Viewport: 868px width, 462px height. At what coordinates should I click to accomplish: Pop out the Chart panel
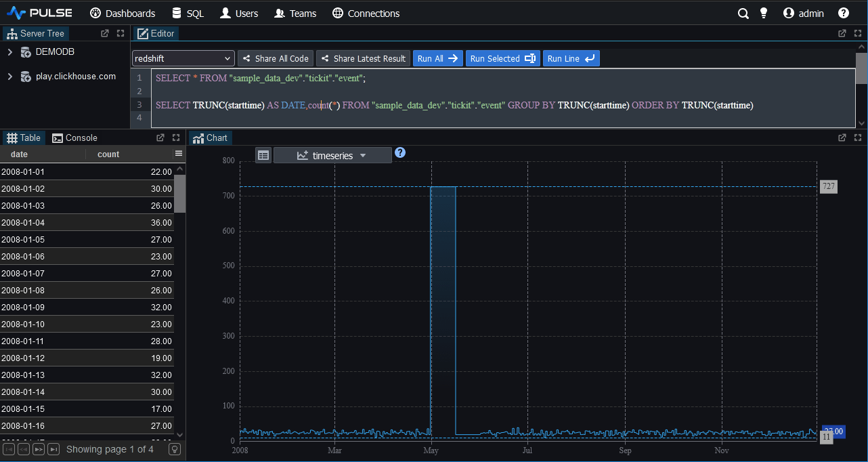pos(842,138)
